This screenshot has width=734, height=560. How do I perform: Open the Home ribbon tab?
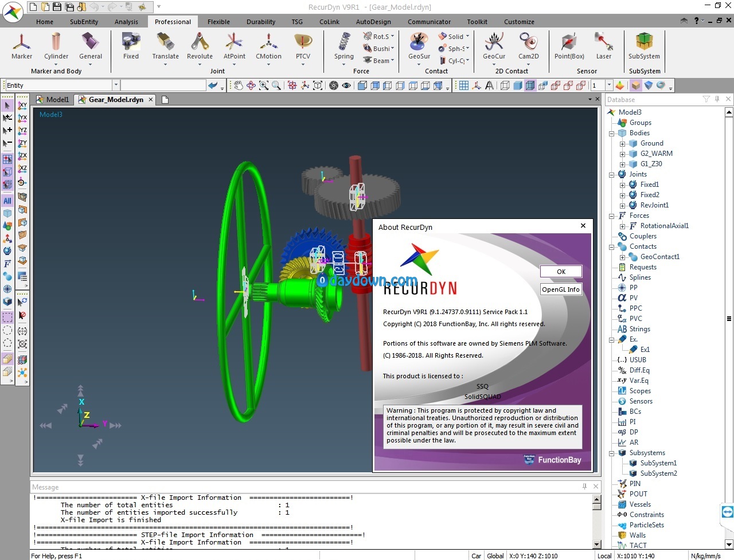tap(45, 22)
